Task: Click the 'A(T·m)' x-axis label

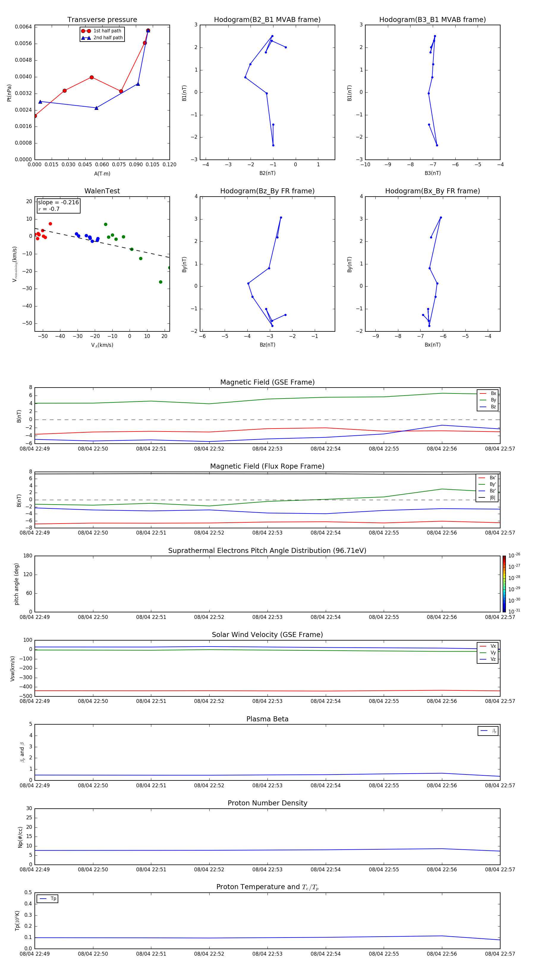Action: 102,174
